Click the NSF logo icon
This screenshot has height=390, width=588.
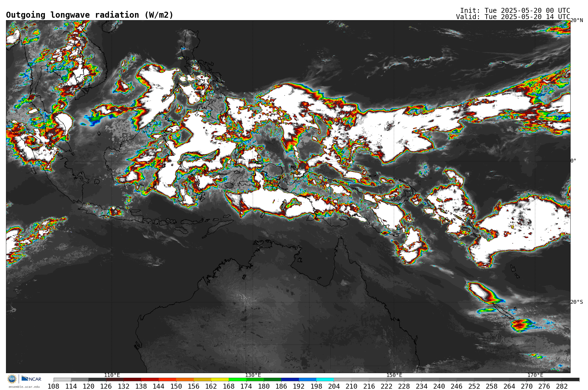point(12,379)
